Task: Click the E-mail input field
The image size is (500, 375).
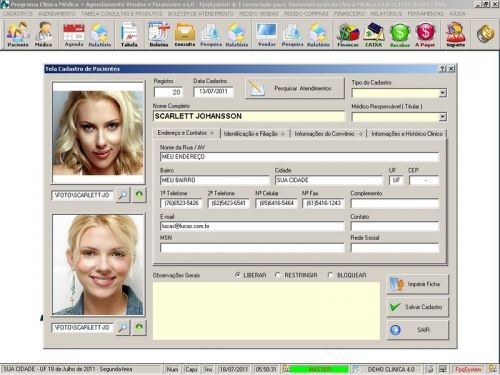Action: pyautogui.click(x=252, y=226)
